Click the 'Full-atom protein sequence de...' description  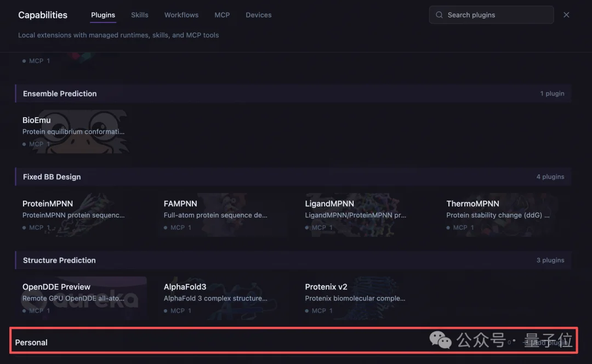pos(215,215)
